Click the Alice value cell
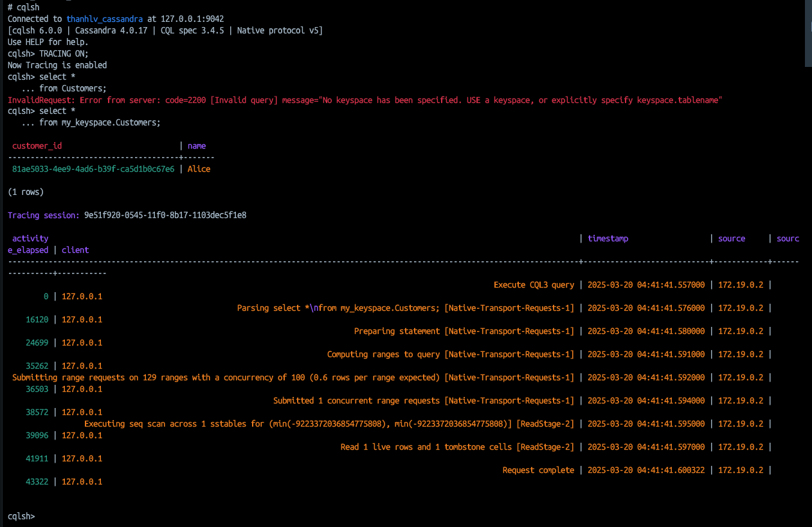The height and width of the screenshot is (527, 812). click(199, 170)
